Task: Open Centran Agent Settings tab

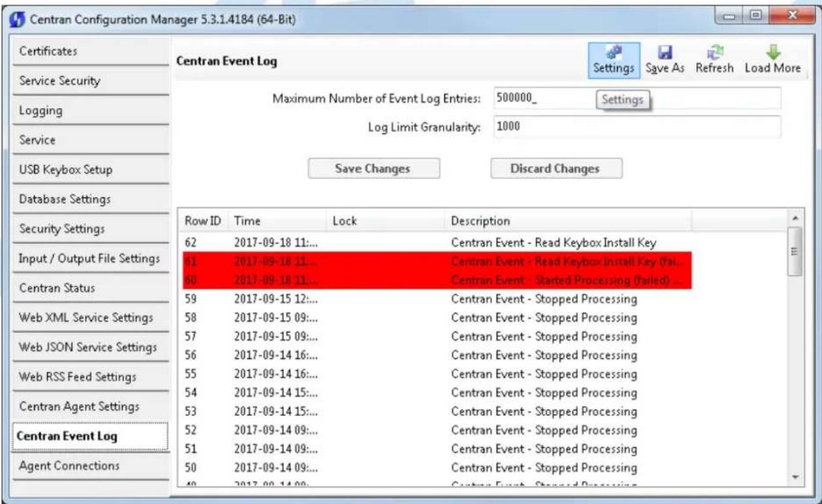Action: 90,406
